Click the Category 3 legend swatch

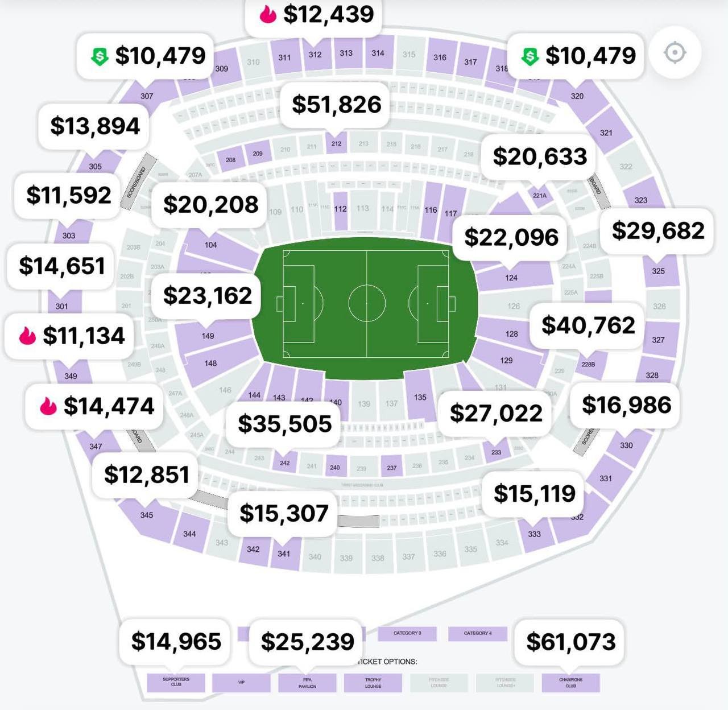pyautogui.click(x=407, y=633)
